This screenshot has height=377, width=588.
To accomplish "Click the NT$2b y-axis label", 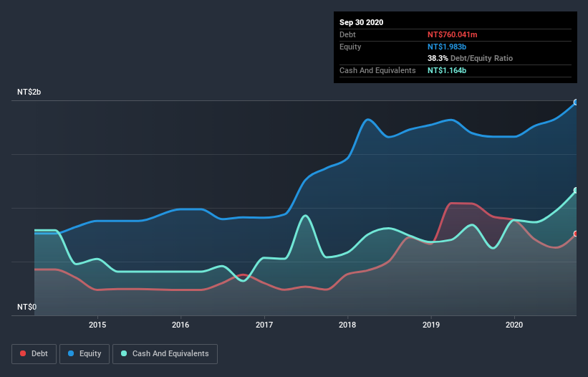I will click(x=29, y=92).
